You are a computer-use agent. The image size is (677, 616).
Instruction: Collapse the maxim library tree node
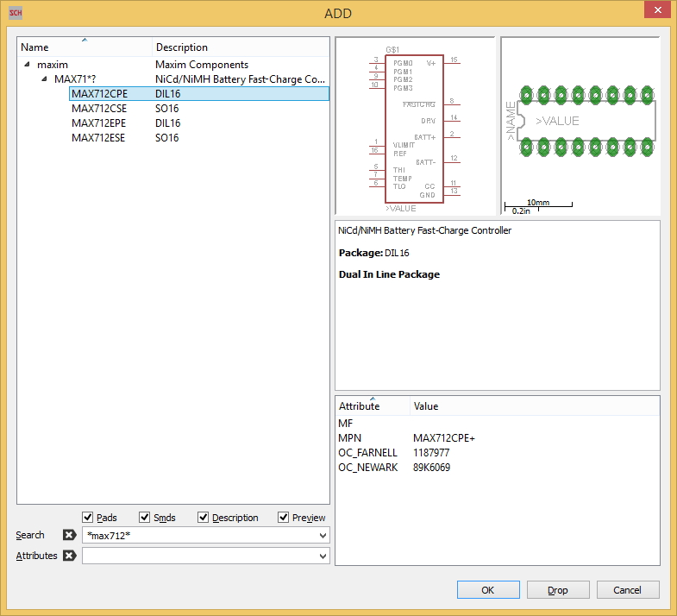click(28, 65)
